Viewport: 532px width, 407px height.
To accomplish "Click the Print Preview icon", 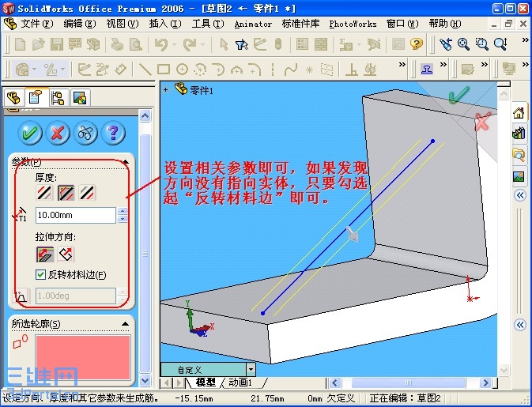I will 136,44.
